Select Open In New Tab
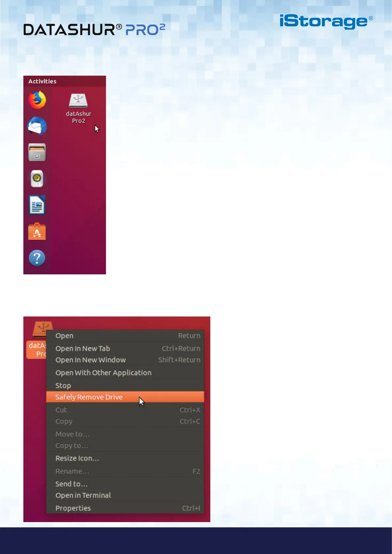Image resolution: width=392 pixels, height=554 pixels. (x=125, y=348)
